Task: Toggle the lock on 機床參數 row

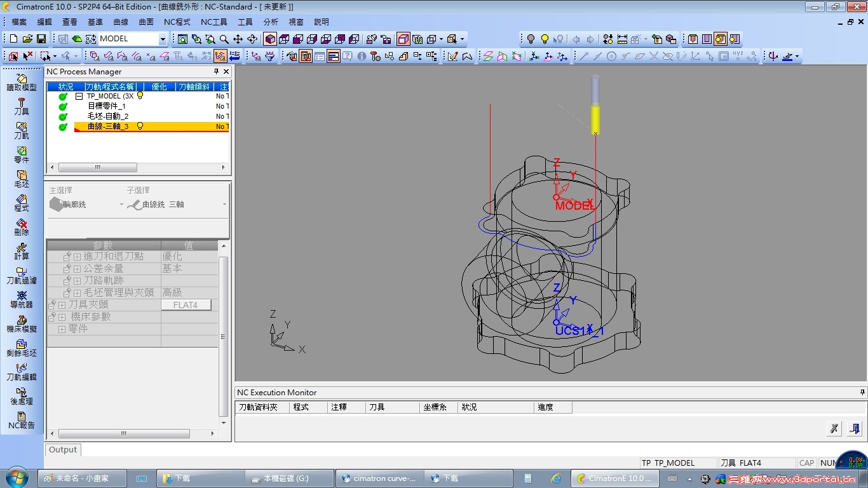Action: pos(53,317)
